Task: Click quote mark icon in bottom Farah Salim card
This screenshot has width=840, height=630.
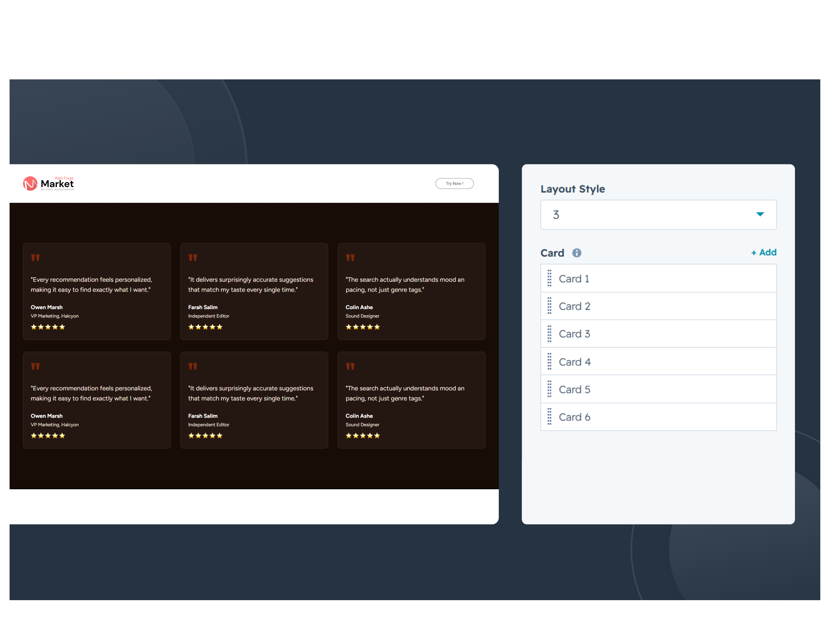Action: click(193, 367)
